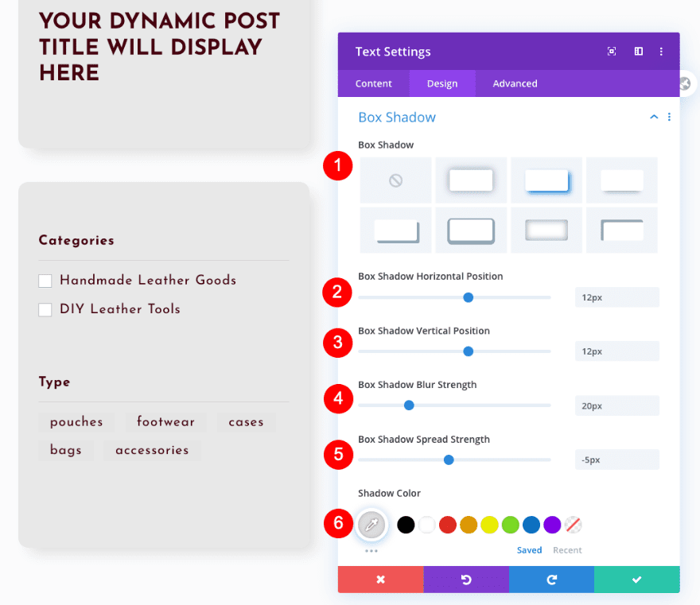Undo the last change

click(x=466, y=579)
